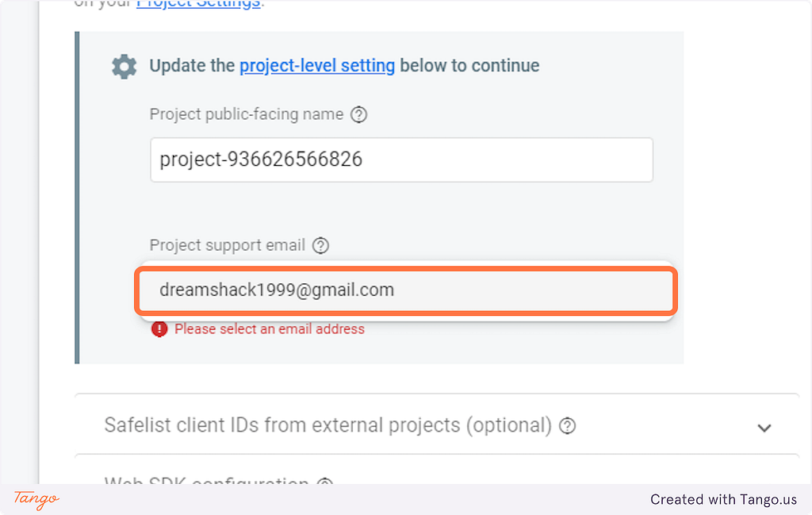Select dreamshack1999@gmail.com option
This screenshot has width=812, height=515.
[406, 290]
